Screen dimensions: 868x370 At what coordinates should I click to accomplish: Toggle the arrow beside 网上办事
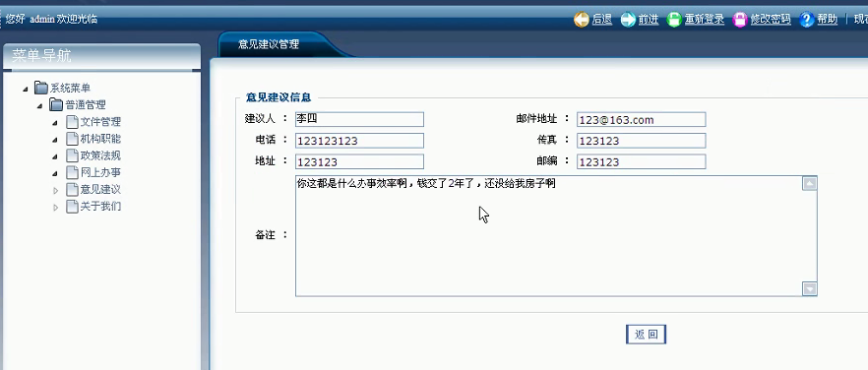pos(55,173)
